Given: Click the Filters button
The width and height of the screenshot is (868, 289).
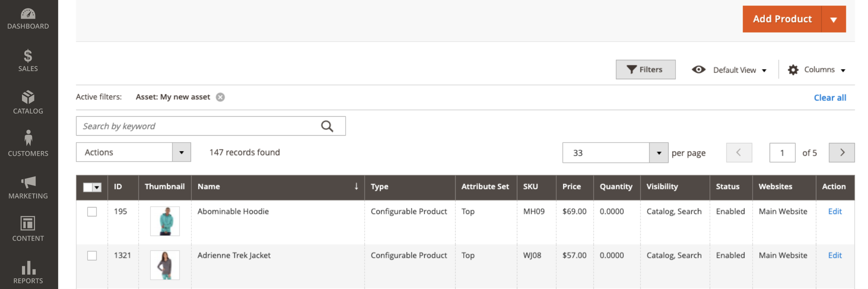Looking at the screenshot, I should click(645, 70).
